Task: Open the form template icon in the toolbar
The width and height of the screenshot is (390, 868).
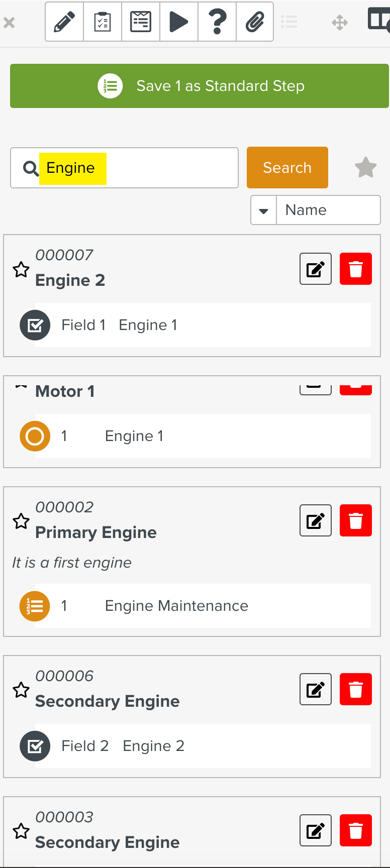Action: pyautogui.click(x=140, y=22)
